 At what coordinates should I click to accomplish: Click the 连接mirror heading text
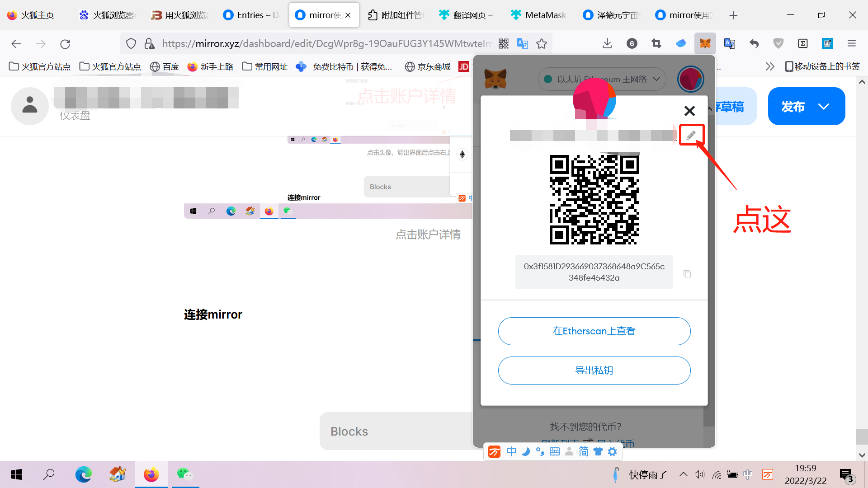(x=213, y=314)
